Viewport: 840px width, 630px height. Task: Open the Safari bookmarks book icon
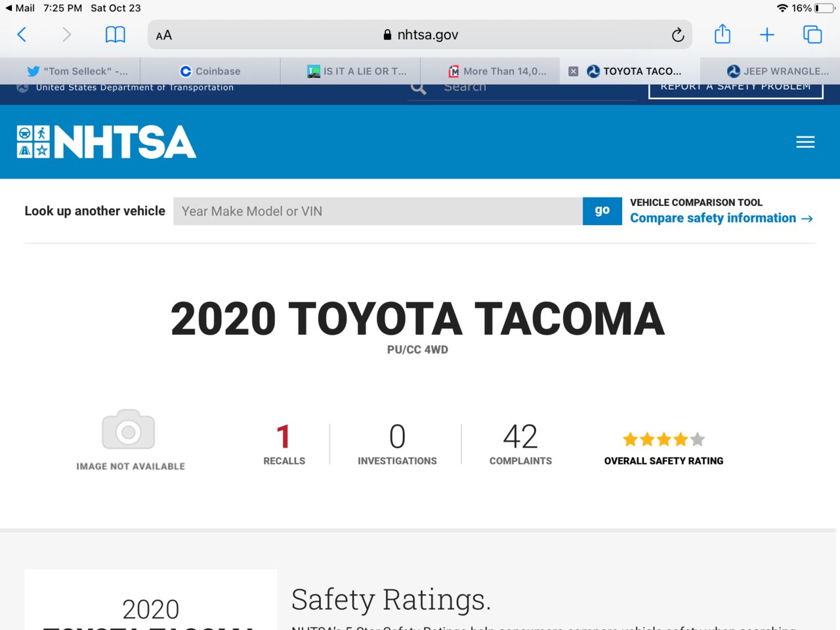pos(115,35)
